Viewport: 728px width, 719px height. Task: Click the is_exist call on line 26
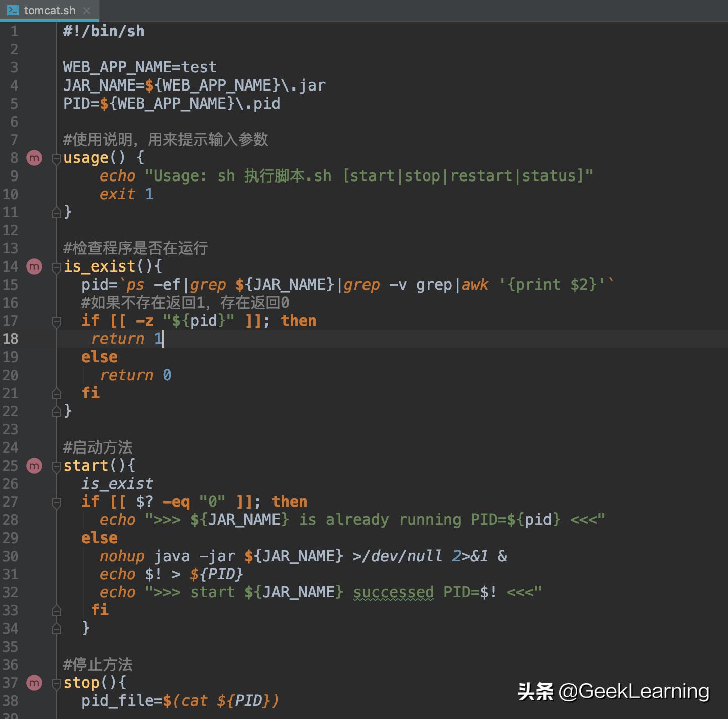117,484
